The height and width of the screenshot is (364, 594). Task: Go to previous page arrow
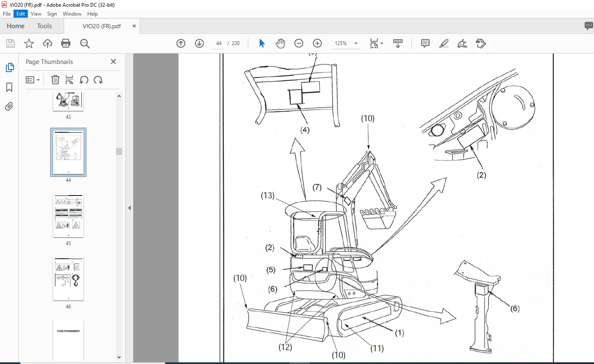tap(181, 43)
